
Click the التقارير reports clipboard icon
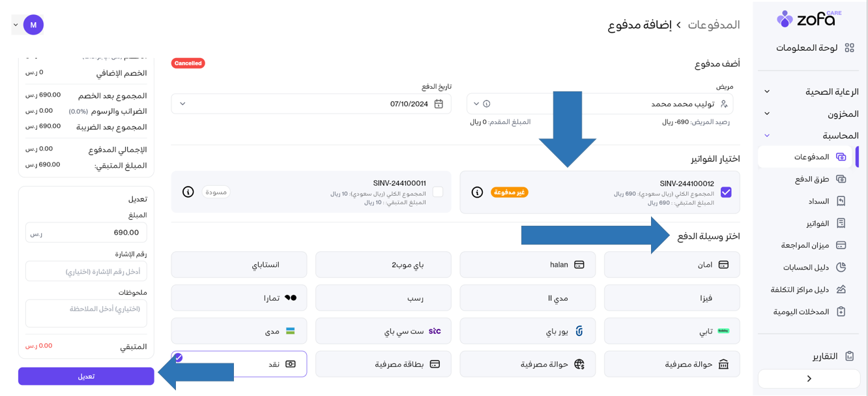[849, 356]
